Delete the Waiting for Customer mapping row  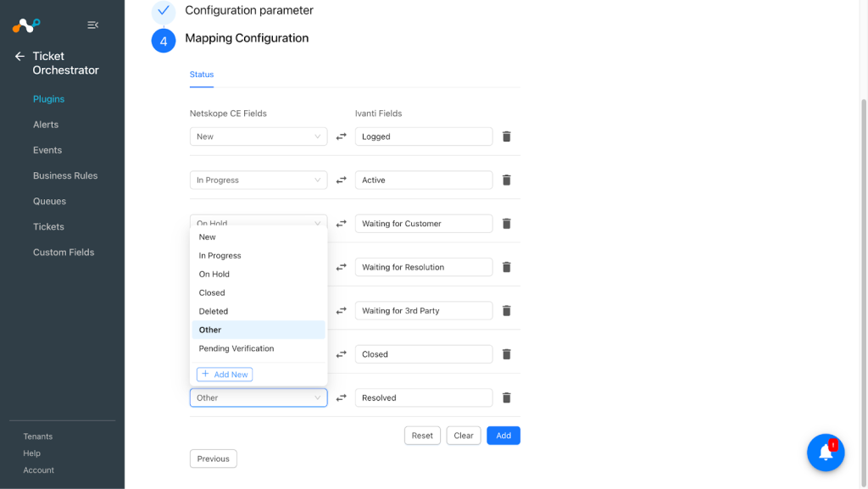point(507,224)
